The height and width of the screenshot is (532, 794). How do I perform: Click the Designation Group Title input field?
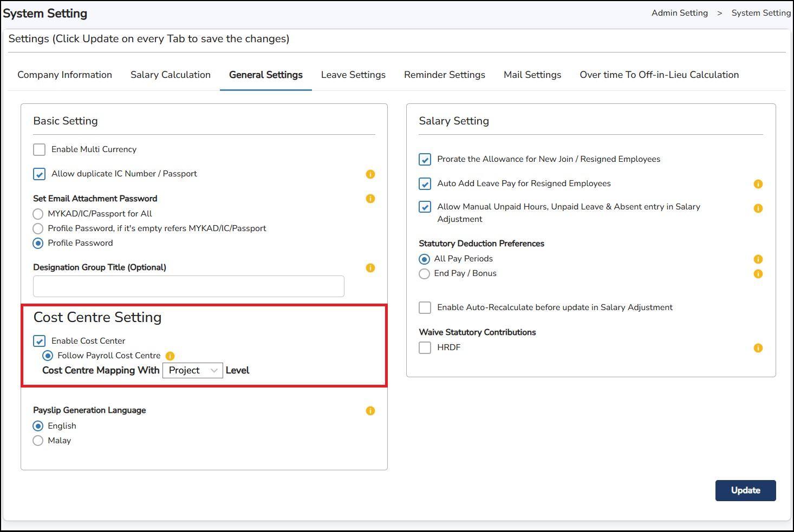[188, 286]
